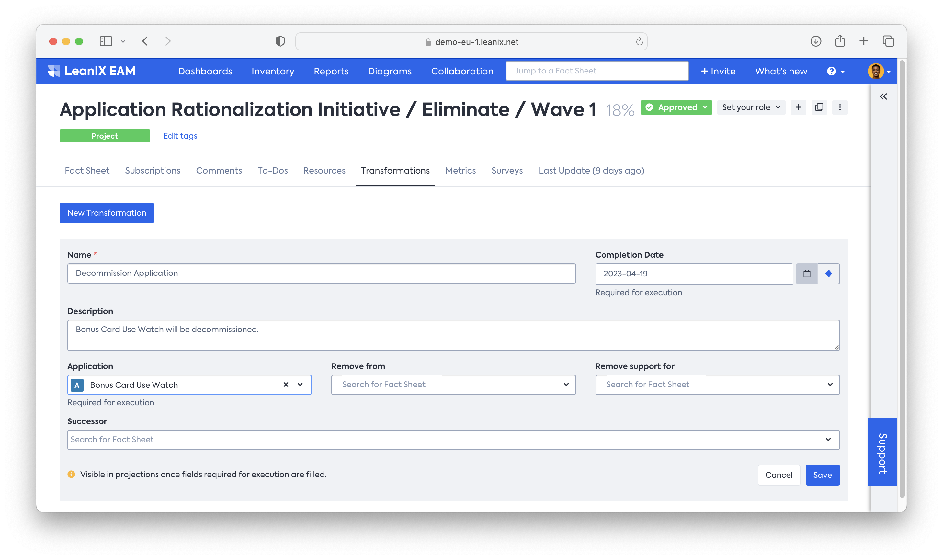Image resolution: width=943 pixels, height=560 pixels.
Task: Clear the Bonus Card Use Watch selection
Action: [x=286, y=385]
